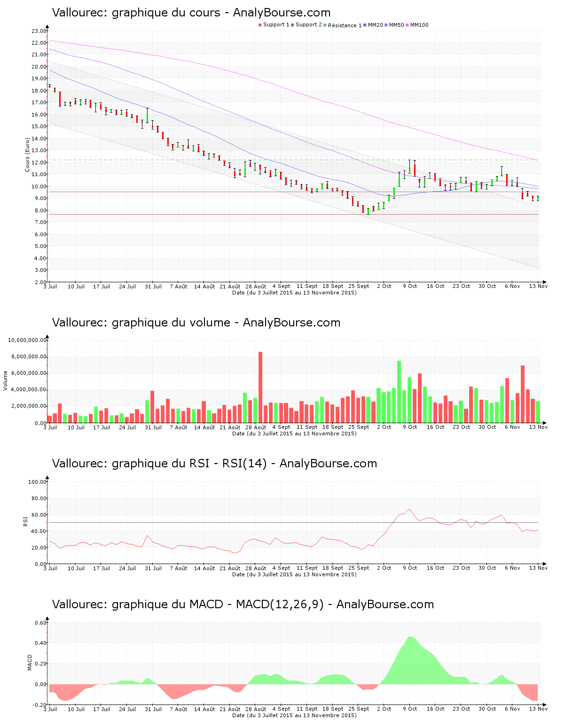Click the 'Cours (Euro)' vertical axis label
The width and height of the screenshot is (564, 728).
28,155
